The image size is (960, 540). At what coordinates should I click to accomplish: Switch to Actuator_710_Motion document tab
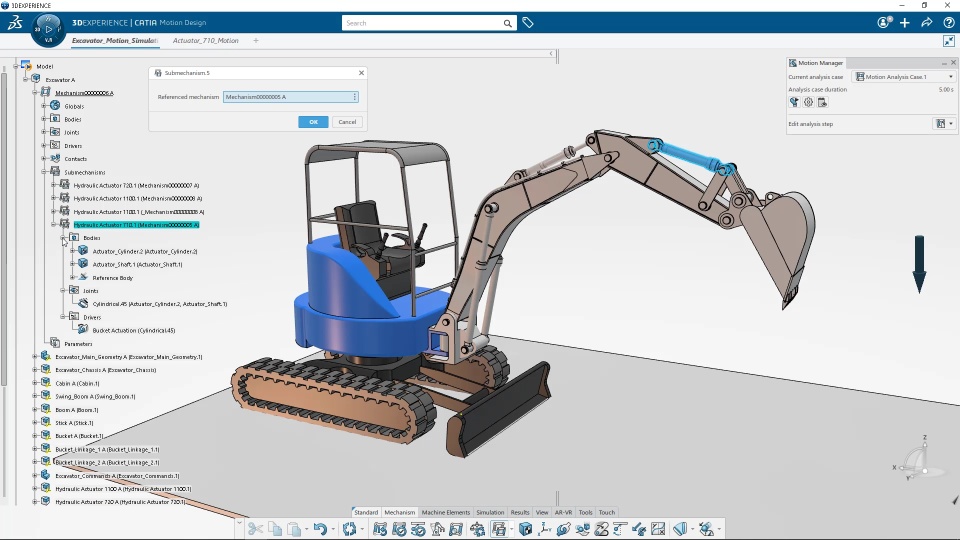(206, 40)
